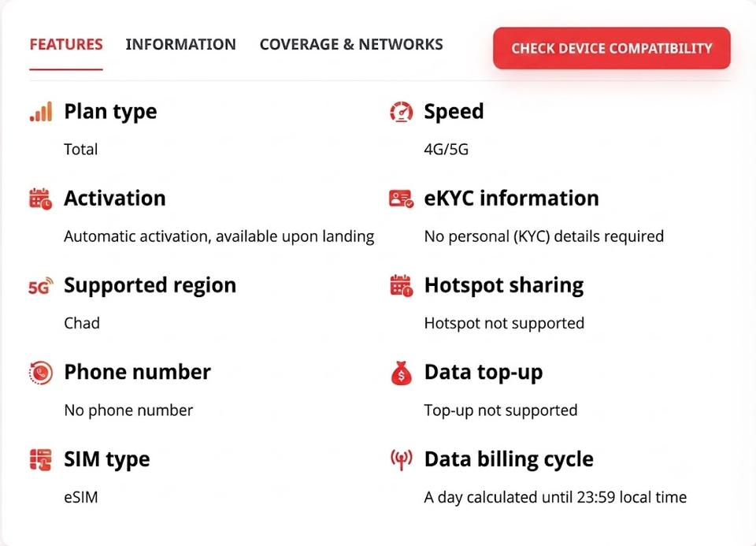
Task: Click the calendar clock icon beside Activation
Action: coord(40,199)
